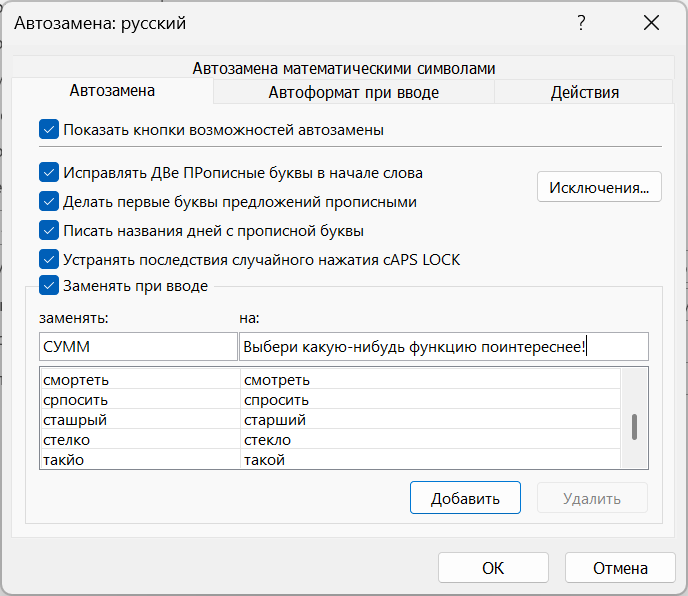Viewport: 688px width, 596px height.
Task: Toggle Исправлять ДВе ПРописные буквы checkbox
Action: [x=49, y=172]
